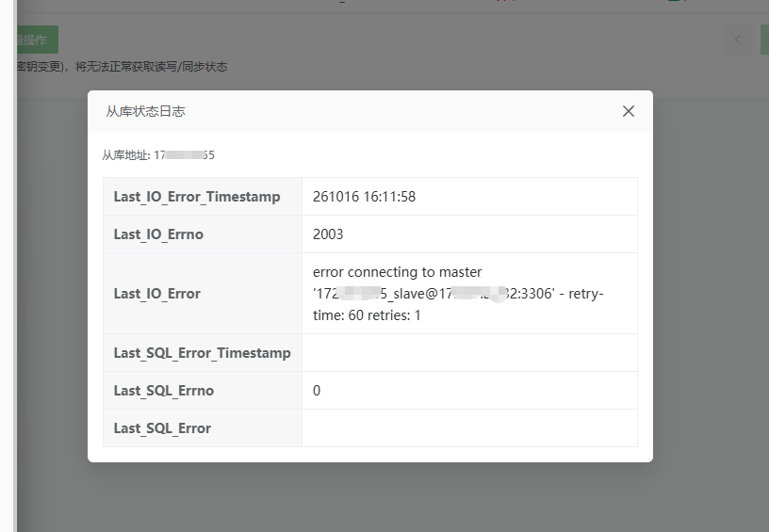Click the 从库地址 address line

[x=158, y=155]
